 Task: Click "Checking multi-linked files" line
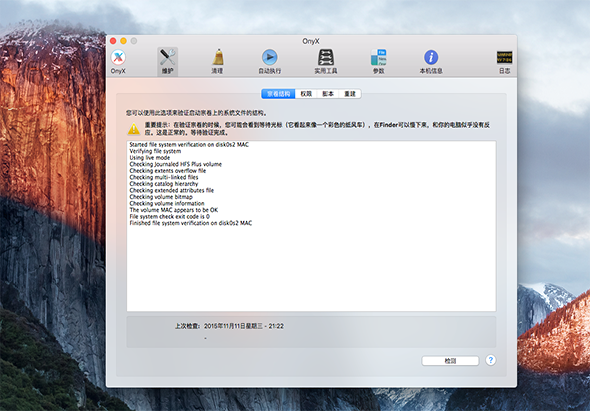point(164,177)
